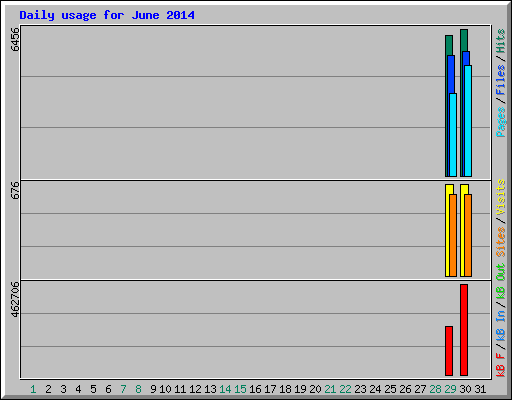Click day 23 on the x-axis

[x=360, y=389]
